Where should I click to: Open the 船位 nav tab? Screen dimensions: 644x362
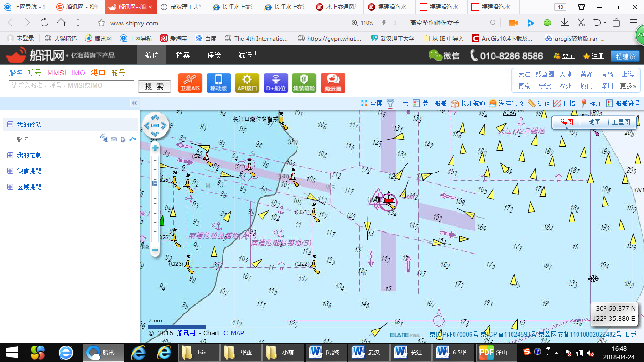[x=152, y=55]
